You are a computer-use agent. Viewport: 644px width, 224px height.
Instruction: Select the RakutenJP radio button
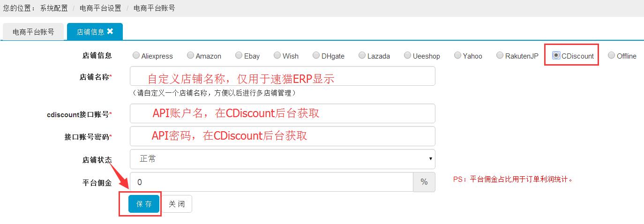(x=500, y=55)
